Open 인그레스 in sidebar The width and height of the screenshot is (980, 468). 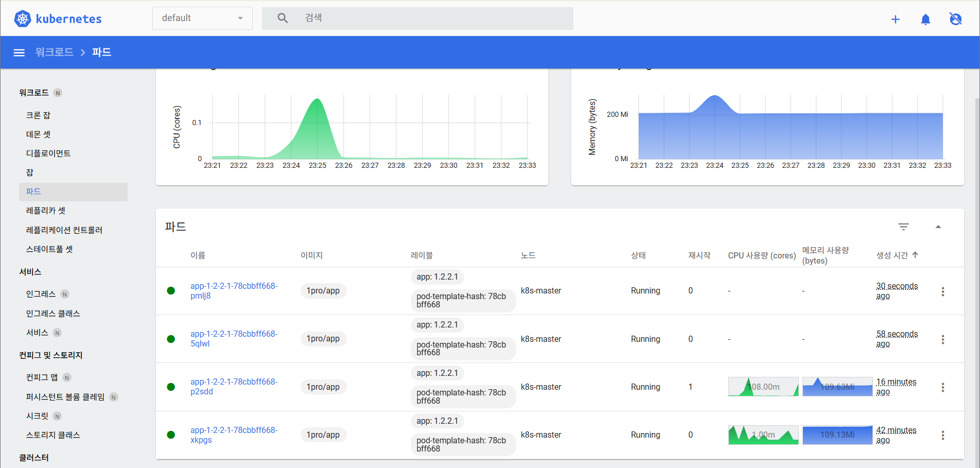click(41, 294)
